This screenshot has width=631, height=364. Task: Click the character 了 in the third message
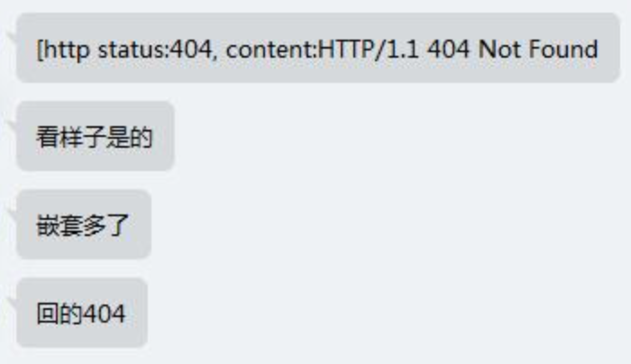117,225
